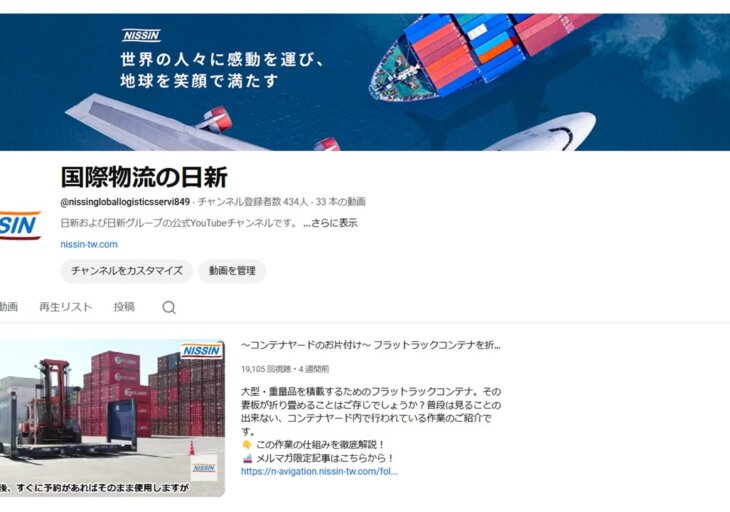Click the NISSIN channel avatar logo
Image resolution: width=730 pixels, height=512 pixels.
pyautogui.click(x=20, y=225)
